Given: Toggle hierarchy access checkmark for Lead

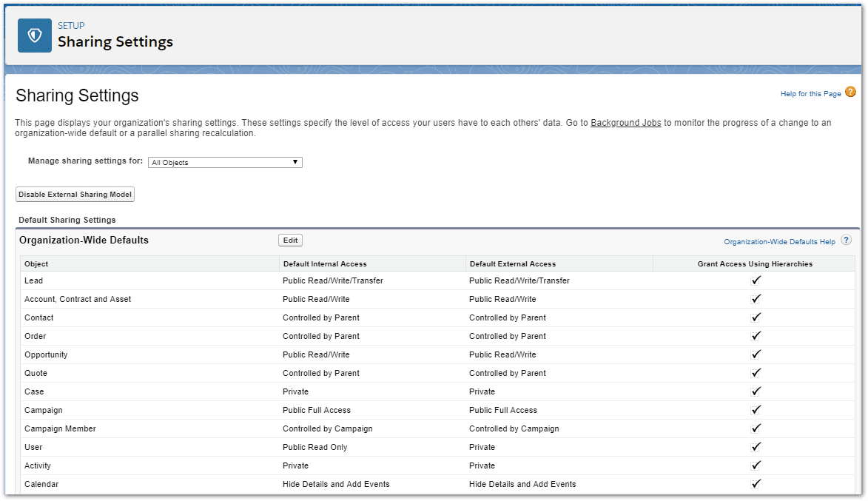Looking at the screenshot, I should pyautogui.click(x=756, y=280).
